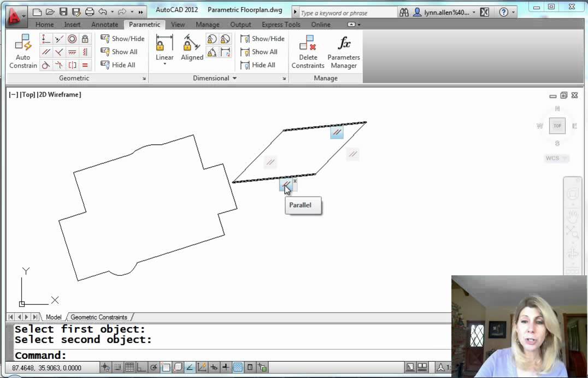Click the Open file folder icon

50,12
